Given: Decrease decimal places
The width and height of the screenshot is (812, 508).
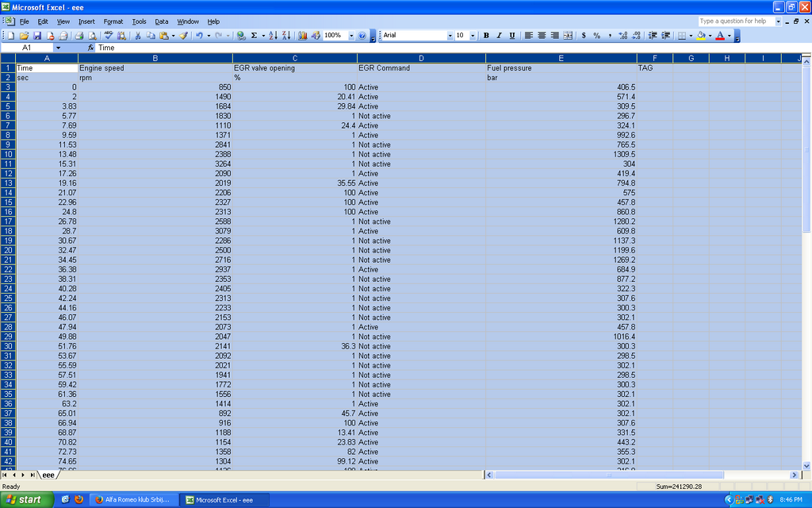Looking at the screenshot, I should point(636,35).
